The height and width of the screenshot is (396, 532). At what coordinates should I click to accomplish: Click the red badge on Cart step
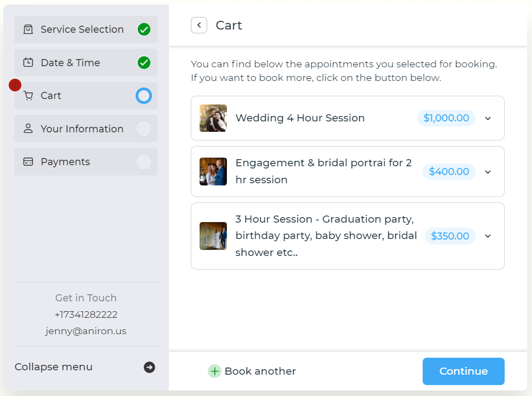pos(15,85)
